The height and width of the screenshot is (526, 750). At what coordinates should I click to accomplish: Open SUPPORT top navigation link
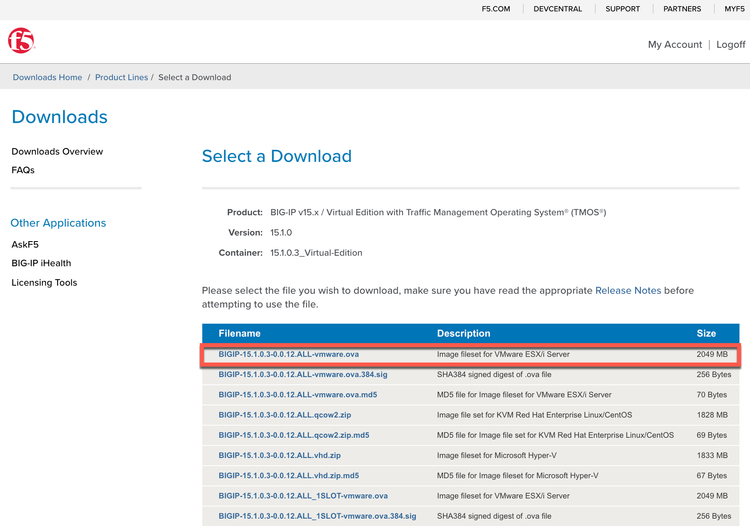point(622,9)
